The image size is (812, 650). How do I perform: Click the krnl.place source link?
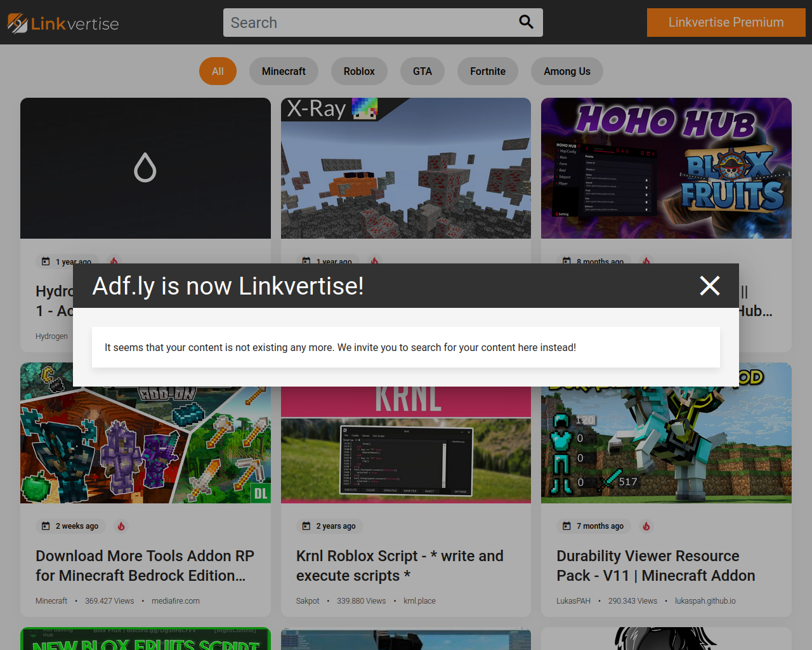tap(419, 600)
